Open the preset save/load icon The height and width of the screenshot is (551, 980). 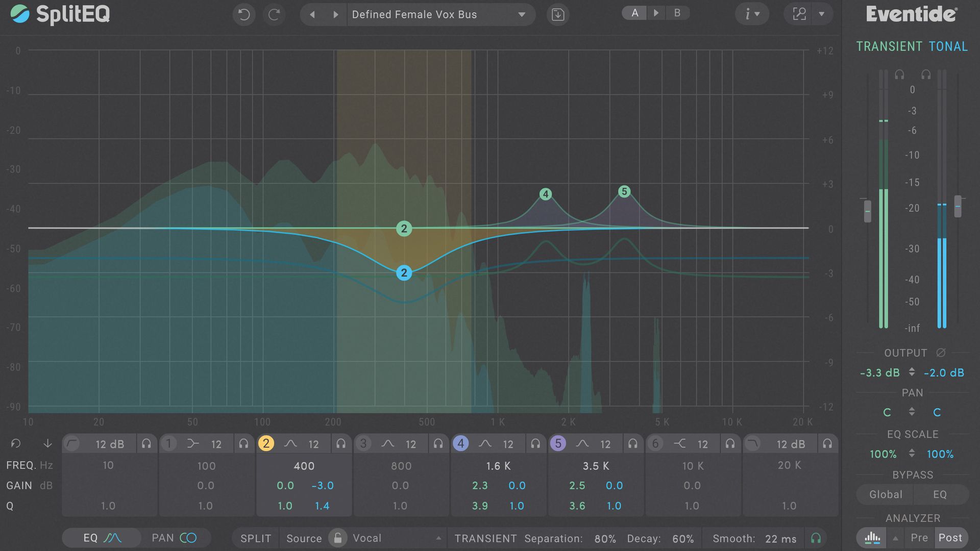tap(558, 14)
